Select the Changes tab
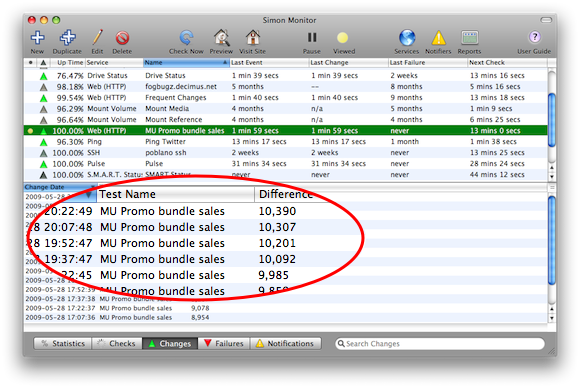The image size is (580, 388). pyautogui.click(x=170, y=344)
